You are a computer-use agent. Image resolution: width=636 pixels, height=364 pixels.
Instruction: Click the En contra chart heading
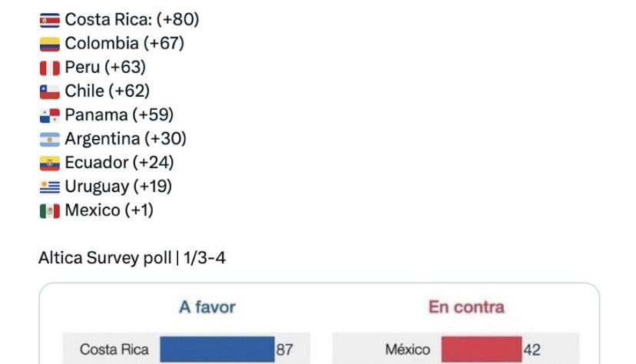466,307
